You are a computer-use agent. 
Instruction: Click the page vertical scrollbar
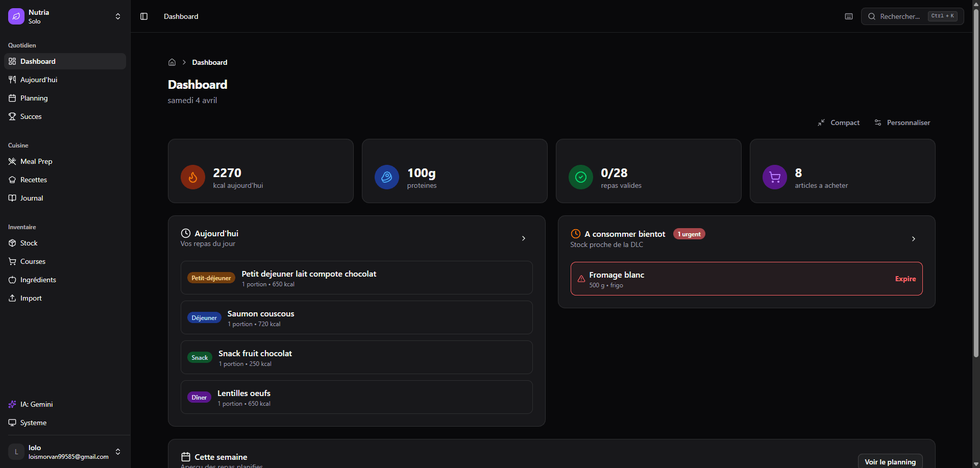(976, 204)
